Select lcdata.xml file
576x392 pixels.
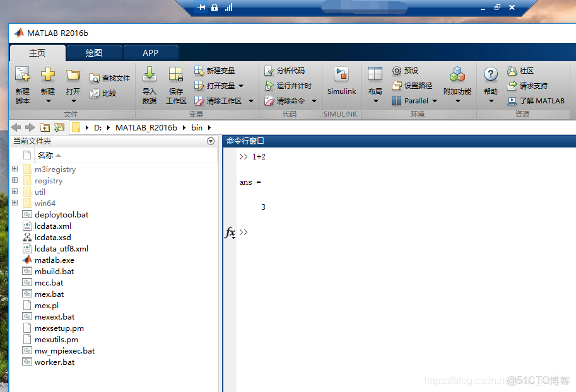53,226
